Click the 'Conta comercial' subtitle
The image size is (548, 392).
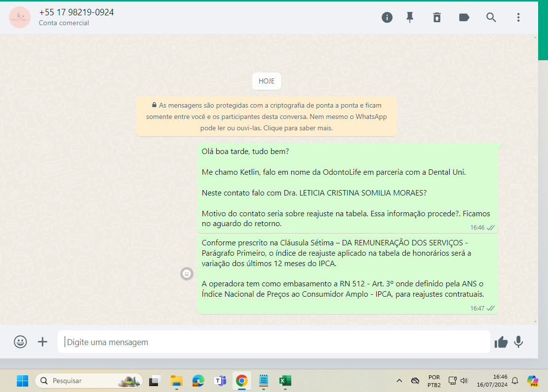(x=64, y=23)
